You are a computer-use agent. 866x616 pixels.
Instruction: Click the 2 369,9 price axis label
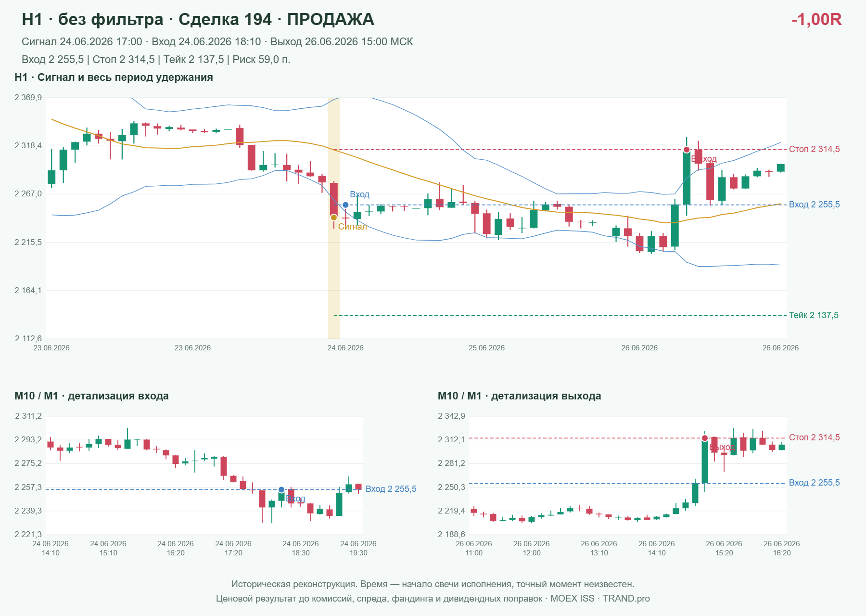(x=28, y=98)
